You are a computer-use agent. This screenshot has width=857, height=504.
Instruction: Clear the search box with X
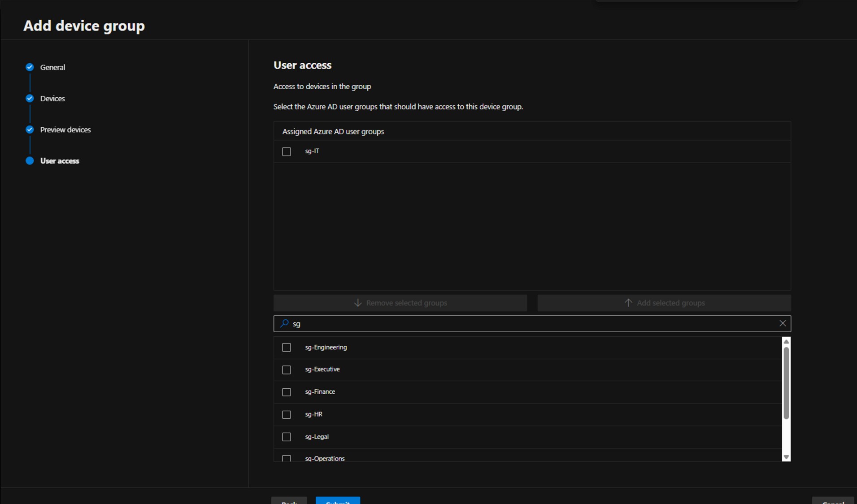tap(783, 323)
